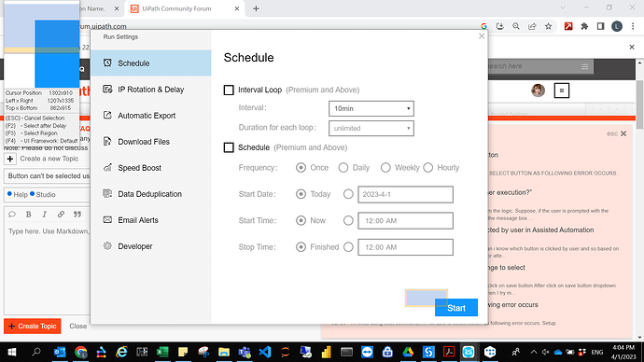Select custom start date radio button

[348, 194]
